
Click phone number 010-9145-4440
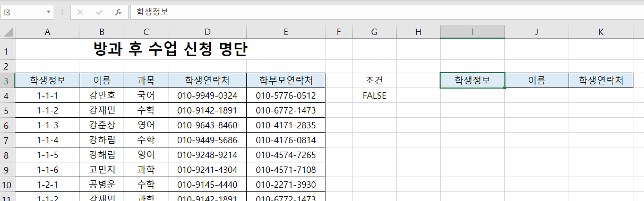tap(207, 185)
